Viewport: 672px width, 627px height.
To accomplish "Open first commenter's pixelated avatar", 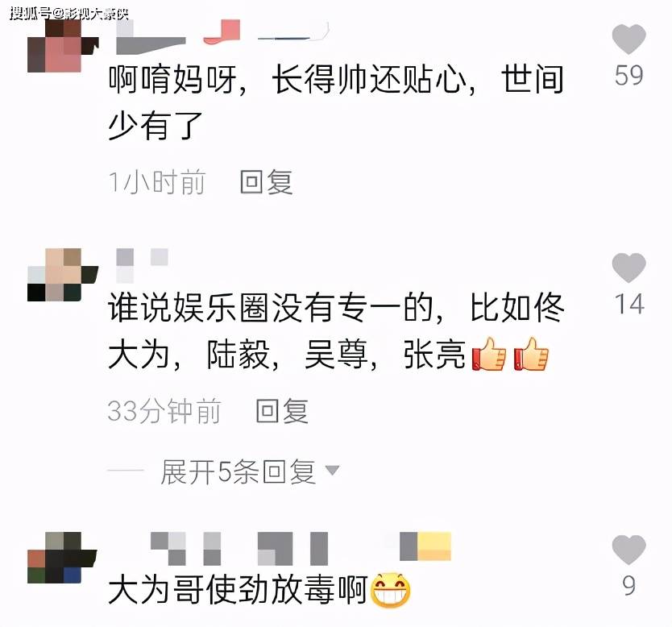I will click(x=63, y=46).
